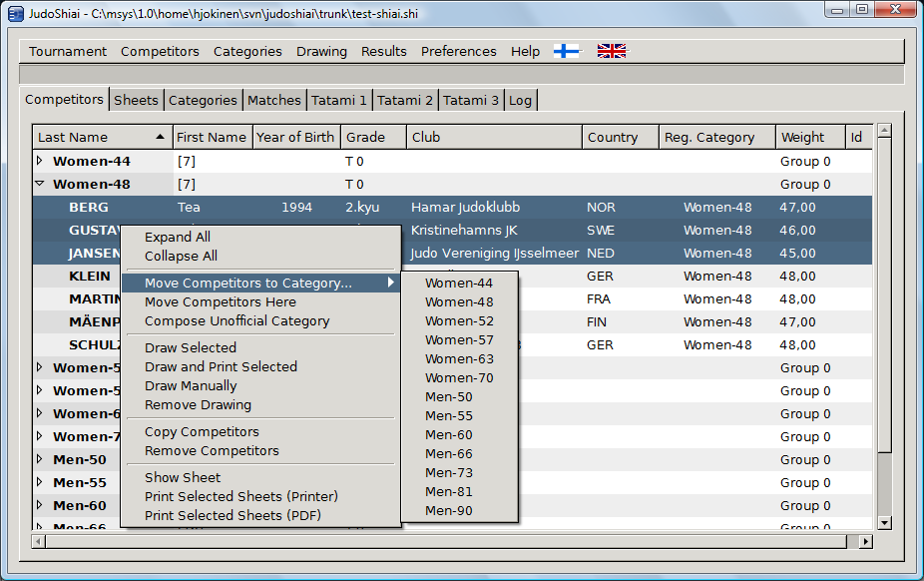Click the vertical scrollbar down arrow
Screen dimensions: 924x581
click(883, 522)
